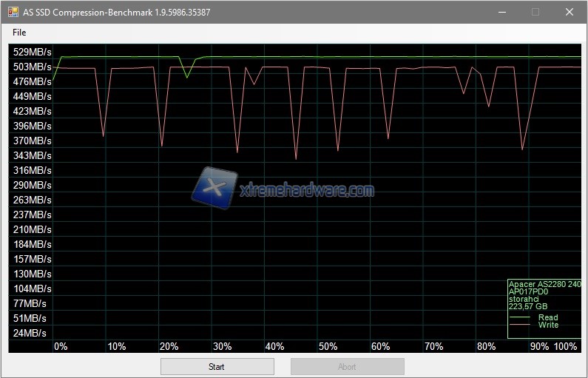Click the 100% mark on horizontal axis

(565, 346)
